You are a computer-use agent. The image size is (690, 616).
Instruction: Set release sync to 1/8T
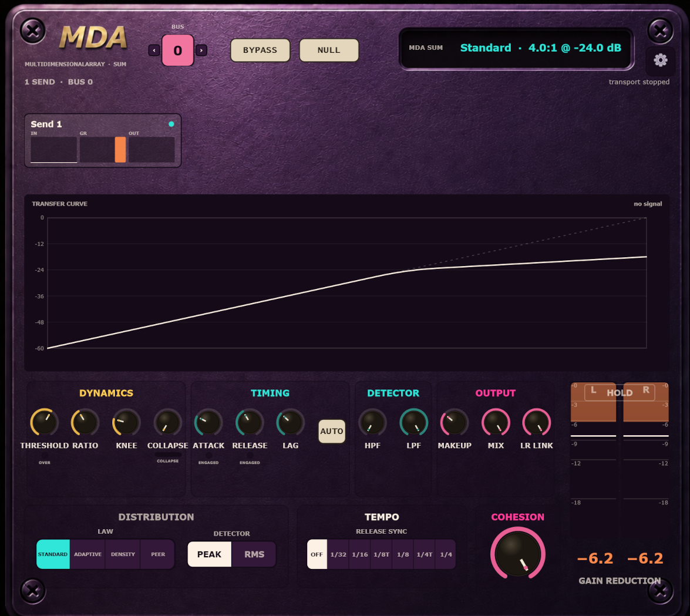(x=382, y=554)
